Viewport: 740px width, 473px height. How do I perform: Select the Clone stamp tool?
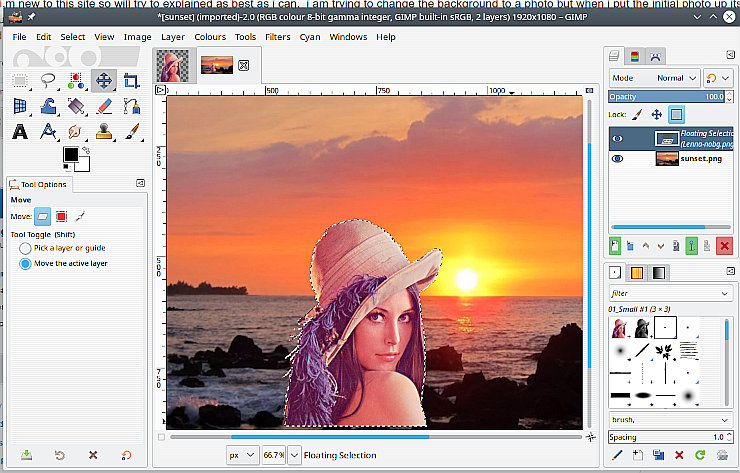(104, 132)
